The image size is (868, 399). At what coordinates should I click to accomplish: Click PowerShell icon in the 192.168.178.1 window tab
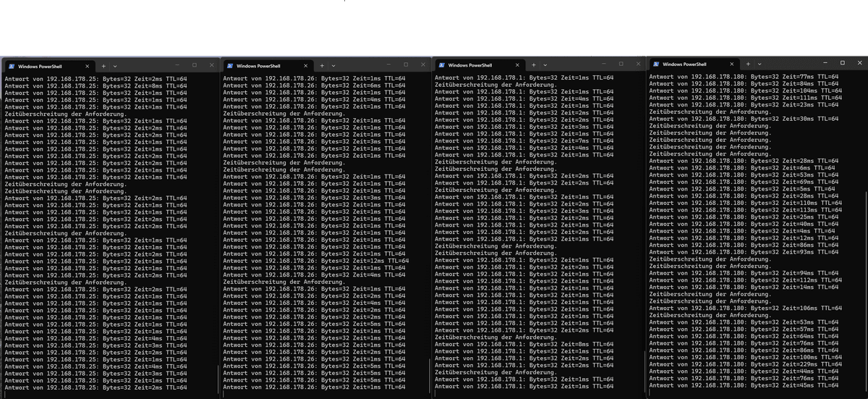441,65
